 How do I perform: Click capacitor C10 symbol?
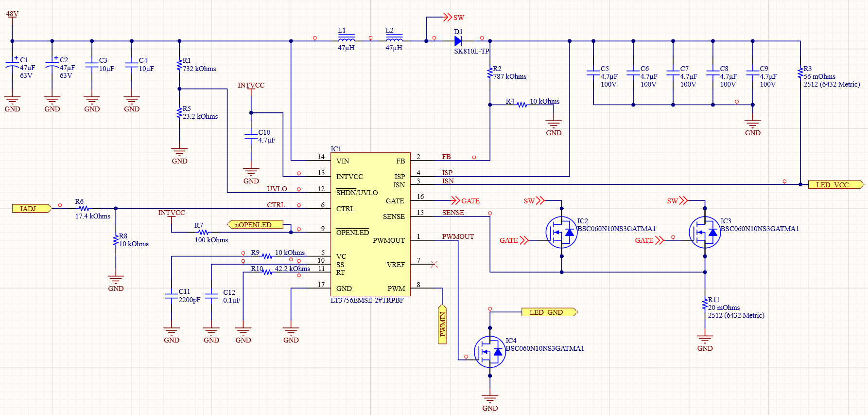click(x=251, y=137)
